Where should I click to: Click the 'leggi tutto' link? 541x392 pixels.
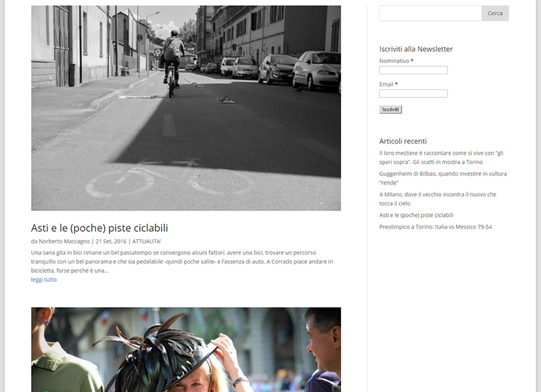[44, 280]
